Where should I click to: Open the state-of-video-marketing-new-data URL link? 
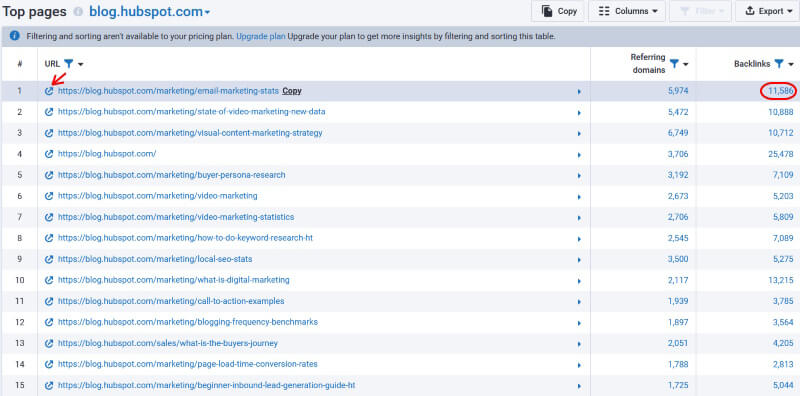click(191, 112)
